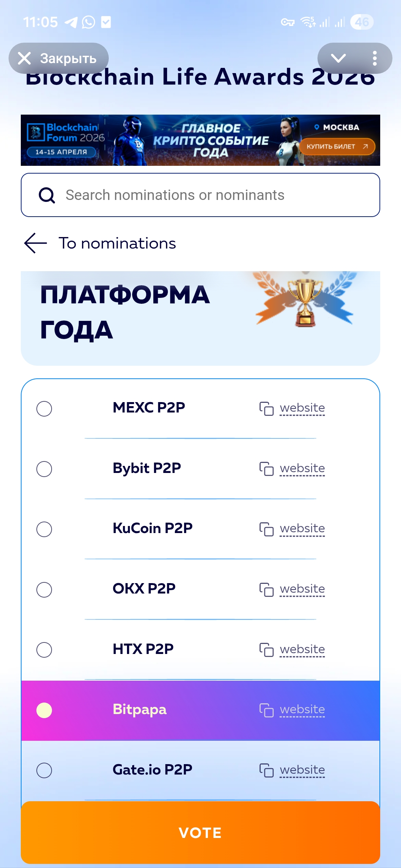
Task: Tap the copy icon in Bitpapa row
Action: tap(266, 710)
